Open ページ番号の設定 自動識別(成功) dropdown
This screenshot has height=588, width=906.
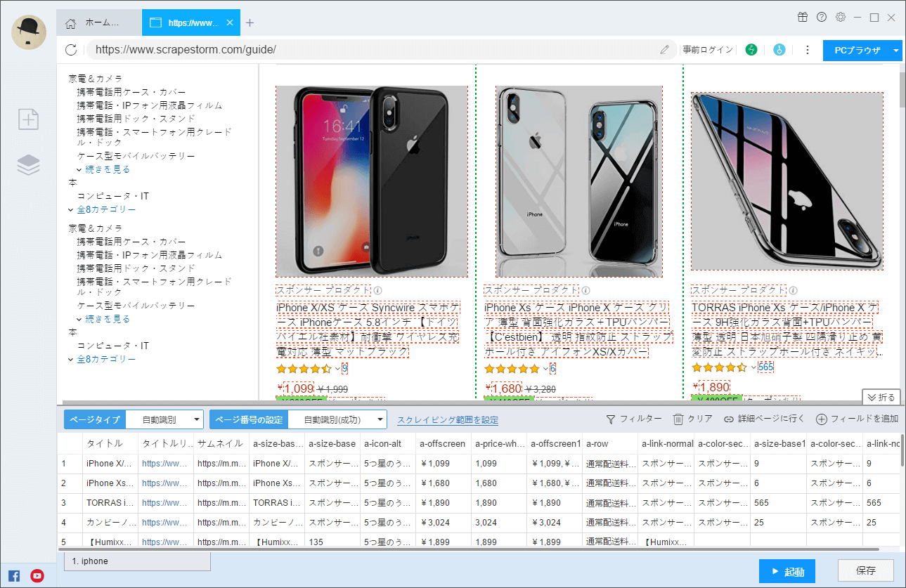pyautogui.click(x=337, y=420)
